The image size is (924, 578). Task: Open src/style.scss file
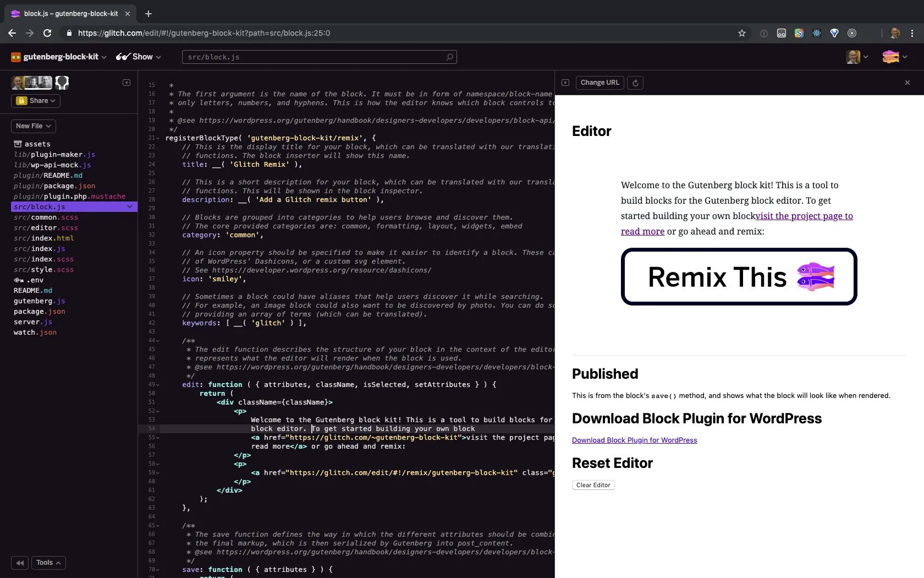[43, 270]
